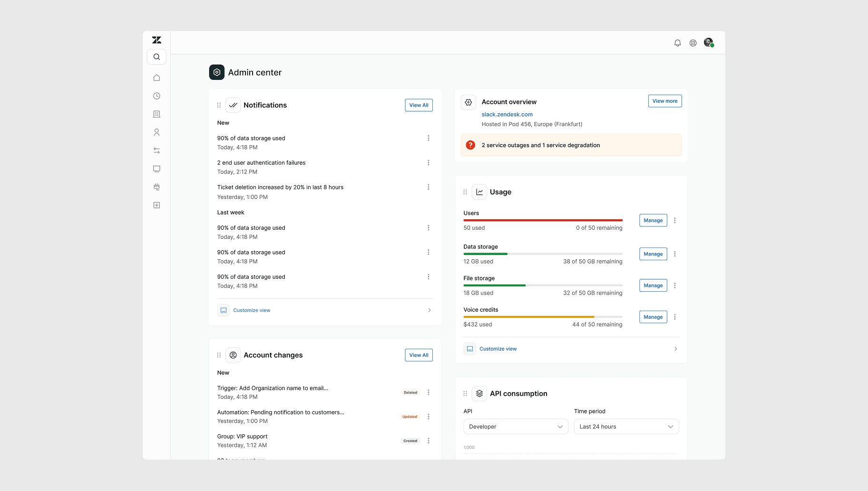Click the Notifications customize view chevron arrow

pos(429,310)
